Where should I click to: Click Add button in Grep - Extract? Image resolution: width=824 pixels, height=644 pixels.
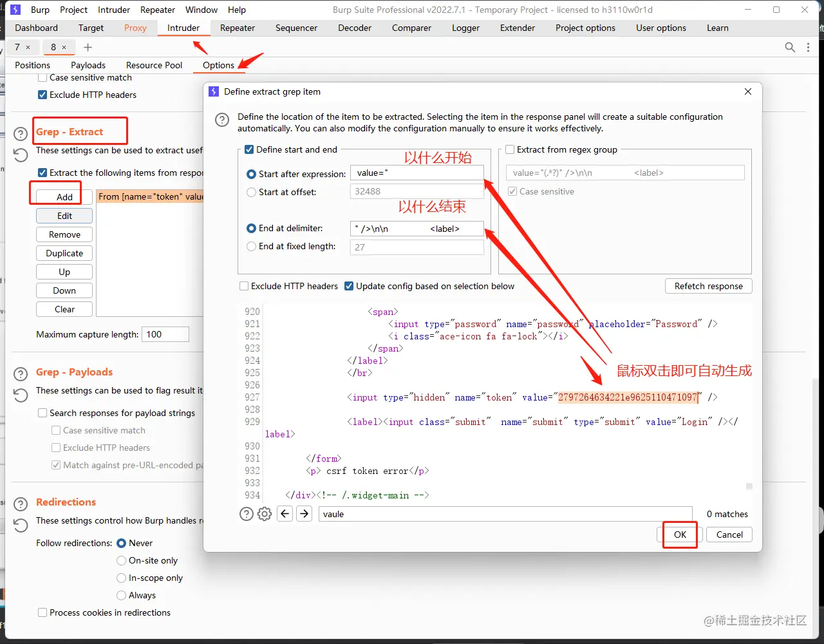(x=64, y=197)
